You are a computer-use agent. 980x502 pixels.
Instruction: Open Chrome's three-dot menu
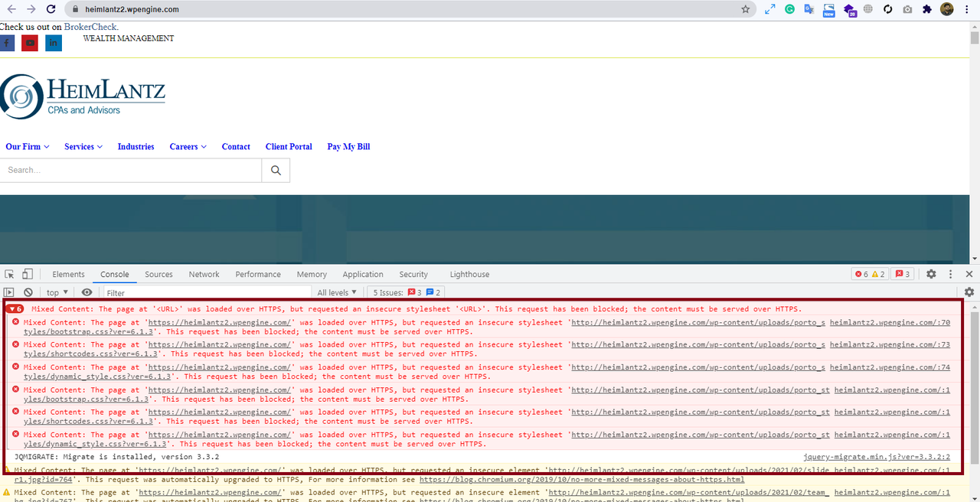click(x=968, y=9)
